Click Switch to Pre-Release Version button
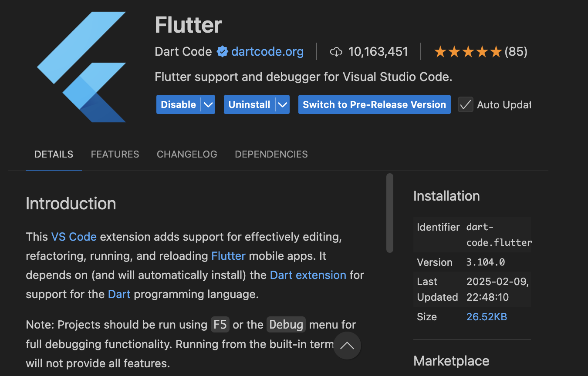The height and width of the screenshot is (376, 588). pyautogui.click(x=375, y=105)
